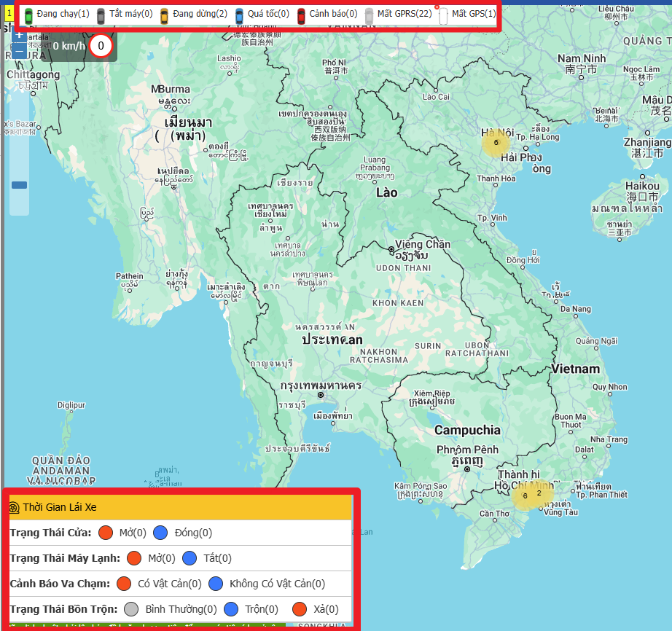The image size is (672, 631).
Task: Zoom out with the map minus button
Action: tap(19, 52)
